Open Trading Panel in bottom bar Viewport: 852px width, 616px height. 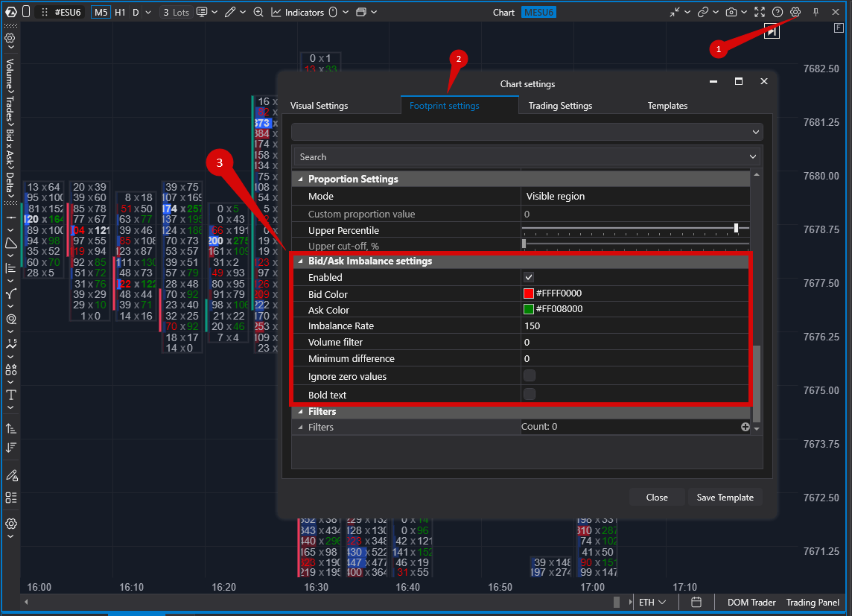(x=813, y=602)
